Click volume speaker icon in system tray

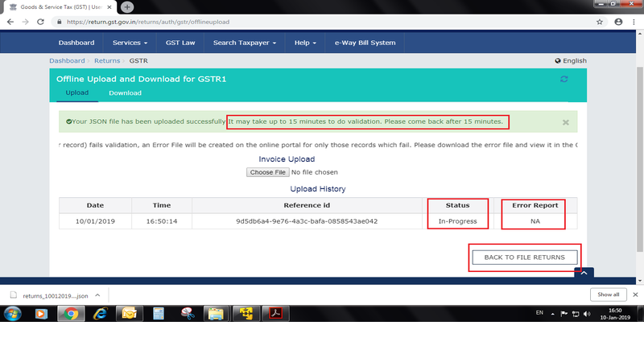pos(588,314)
